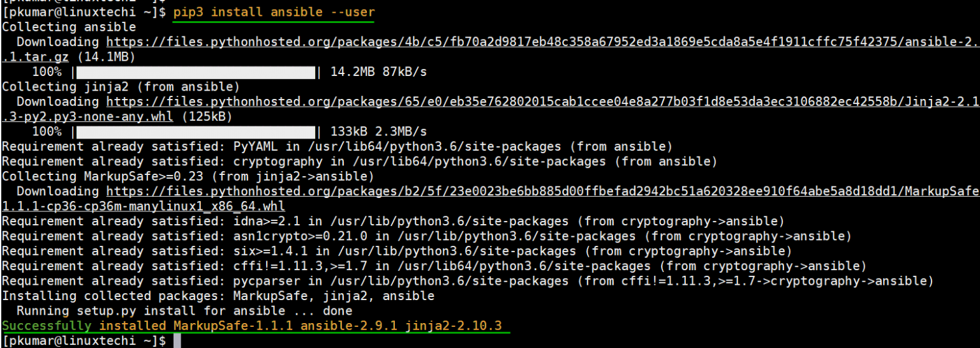Image resolution: width=980 pixels, height=348 pixels.
Task: Click the PyYAML requirement satisfied line
Action: click(x=337, y=147)
